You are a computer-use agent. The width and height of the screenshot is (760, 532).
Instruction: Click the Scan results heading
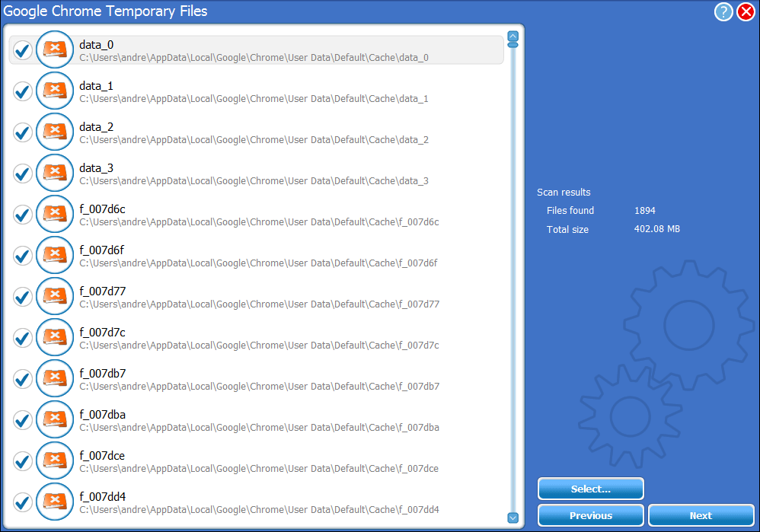tap(564, 193)
